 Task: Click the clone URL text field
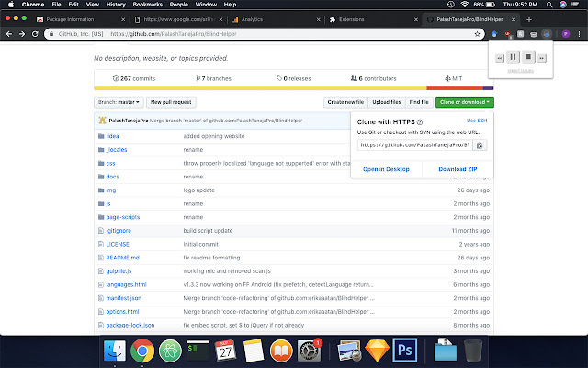pos(415,145)
